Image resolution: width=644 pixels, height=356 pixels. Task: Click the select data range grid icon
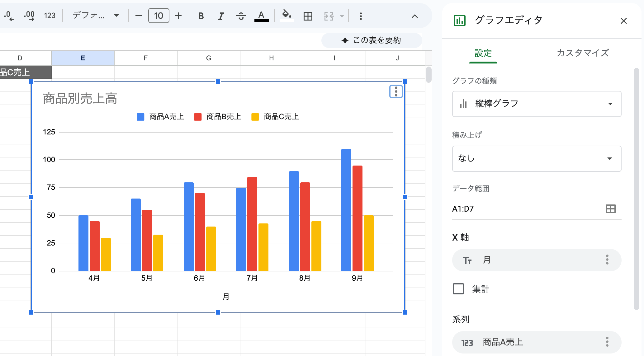coord(610,209)
